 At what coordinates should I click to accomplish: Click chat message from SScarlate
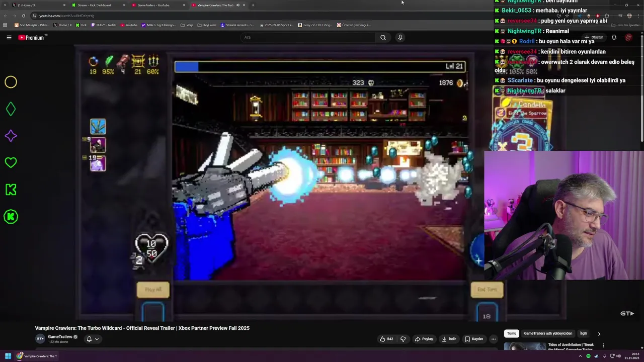[560, 80]
